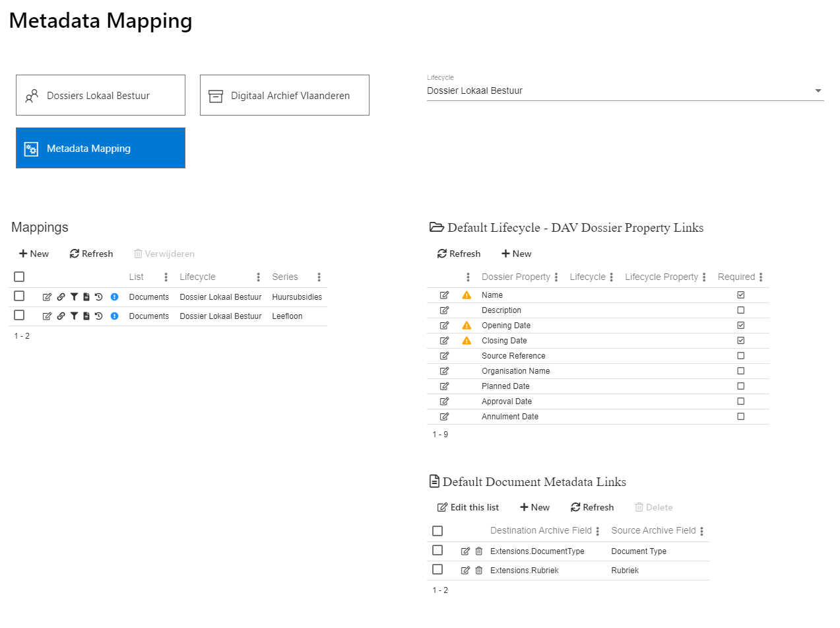This screenshot has width=840, height=628.
Task: Open the column menu beside the Series header
Action: click(x=319, y=277)
